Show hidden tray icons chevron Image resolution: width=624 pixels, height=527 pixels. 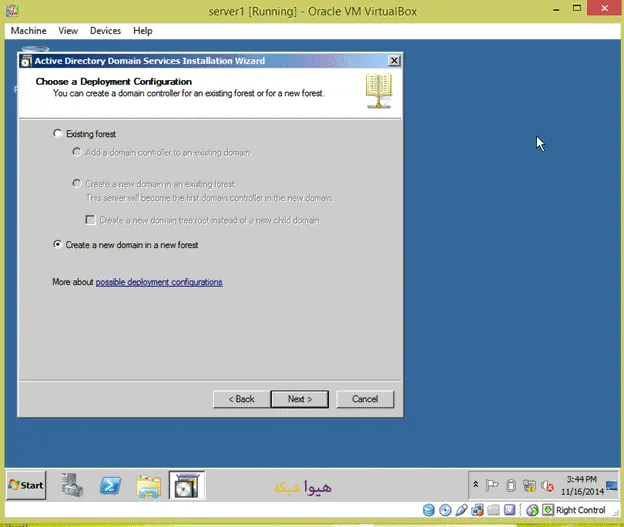click(x=476, y=485)
